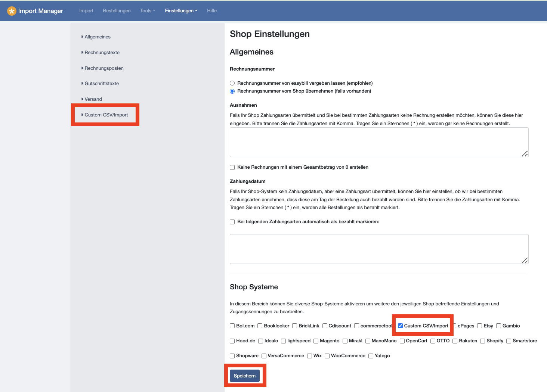Enable the BrickLink shop system
The height and width of the screenshot is (392, 547).
click(294, 326)
